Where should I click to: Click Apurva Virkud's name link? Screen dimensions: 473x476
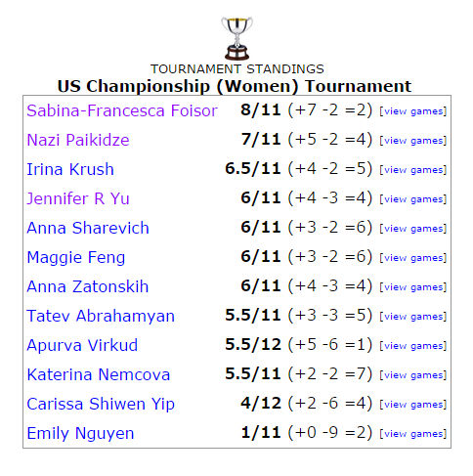(x=82, y=345)
